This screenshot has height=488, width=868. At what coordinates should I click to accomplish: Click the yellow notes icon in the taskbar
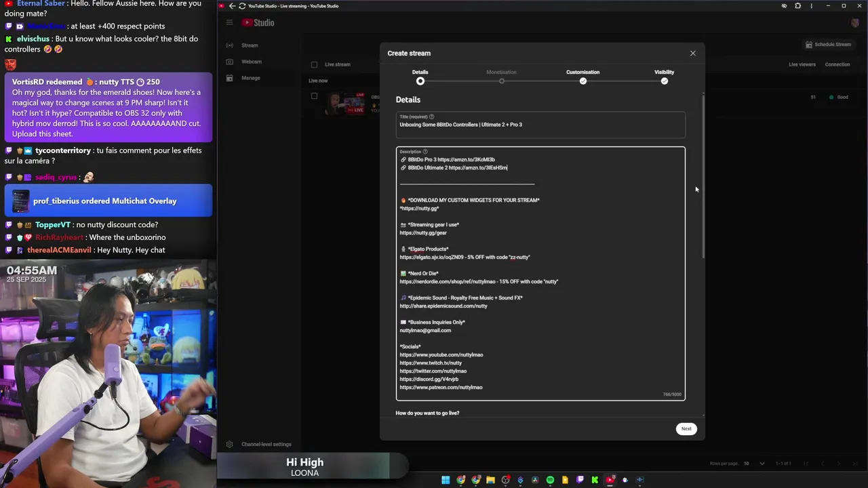[565, 480]
